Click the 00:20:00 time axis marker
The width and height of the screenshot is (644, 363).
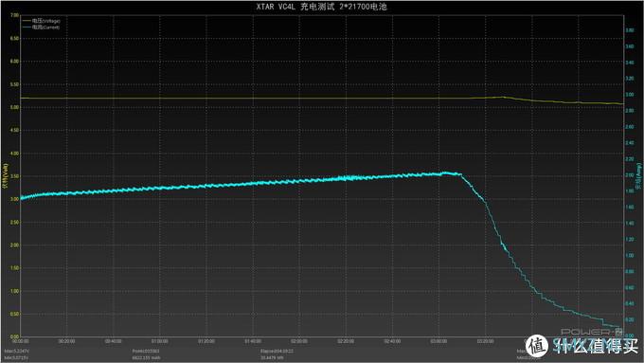point(66,341)
